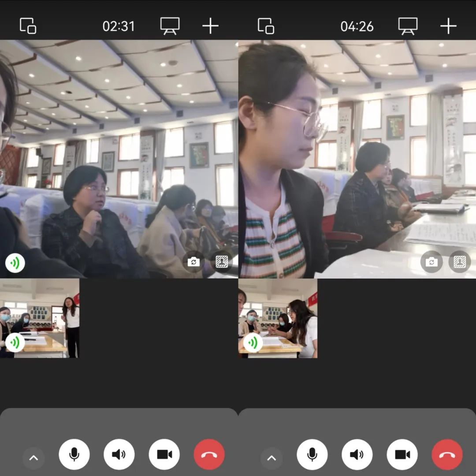
Task: Switch camera in left call video
Action: tap(193, 262)
